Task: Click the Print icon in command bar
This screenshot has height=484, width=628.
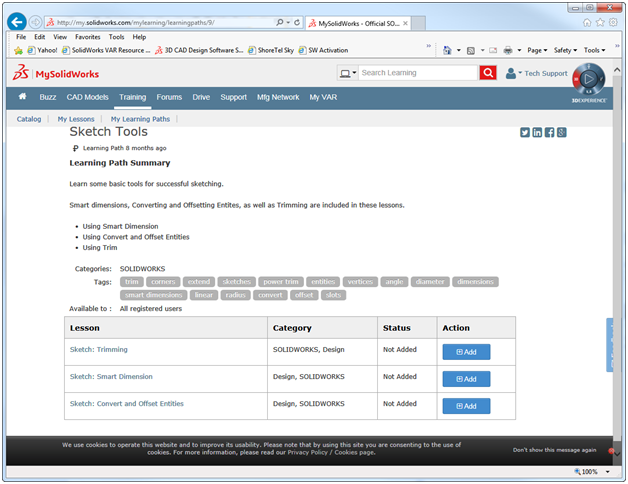Action: 508,50
